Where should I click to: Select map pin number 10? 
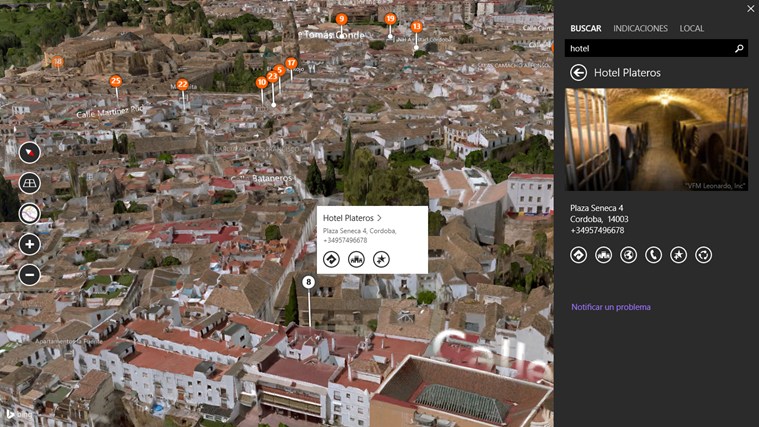click(261, 83)
